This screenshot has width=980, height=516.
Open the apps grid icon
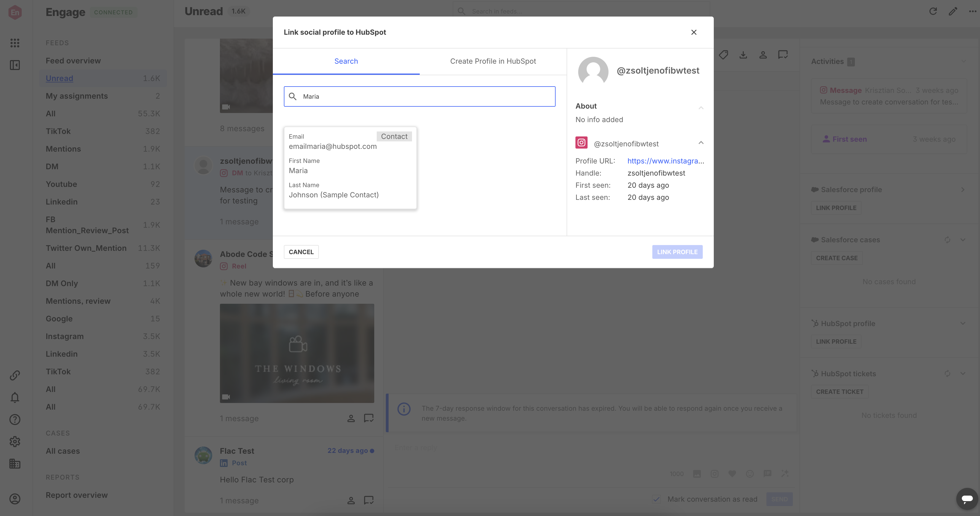click(15, 43)
